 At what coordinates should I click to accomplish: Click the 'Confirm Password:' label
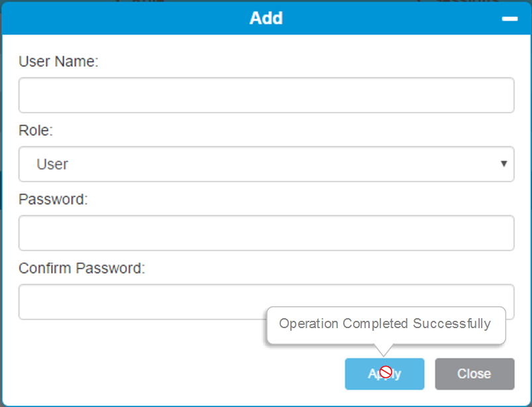point(81,268)
